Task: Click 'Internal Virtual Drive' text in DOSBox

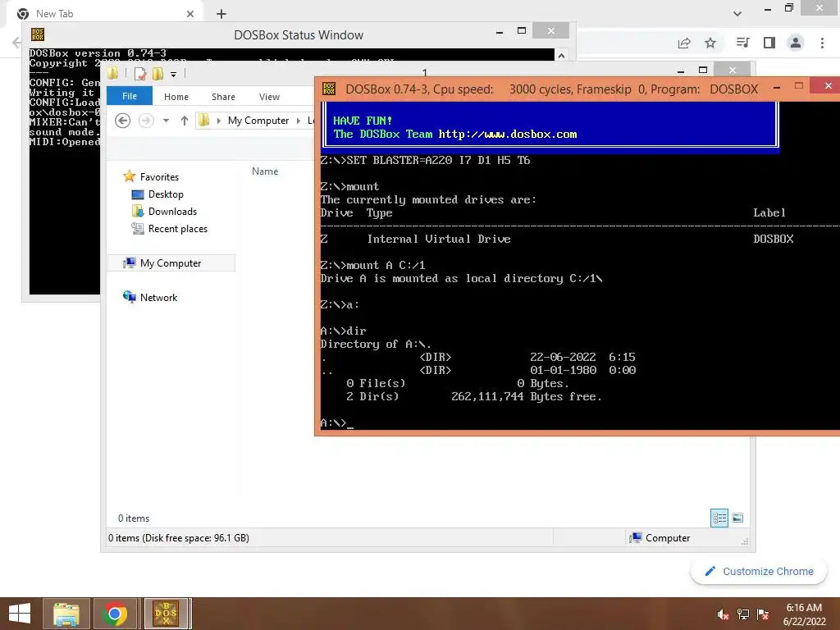Action: 439,239
